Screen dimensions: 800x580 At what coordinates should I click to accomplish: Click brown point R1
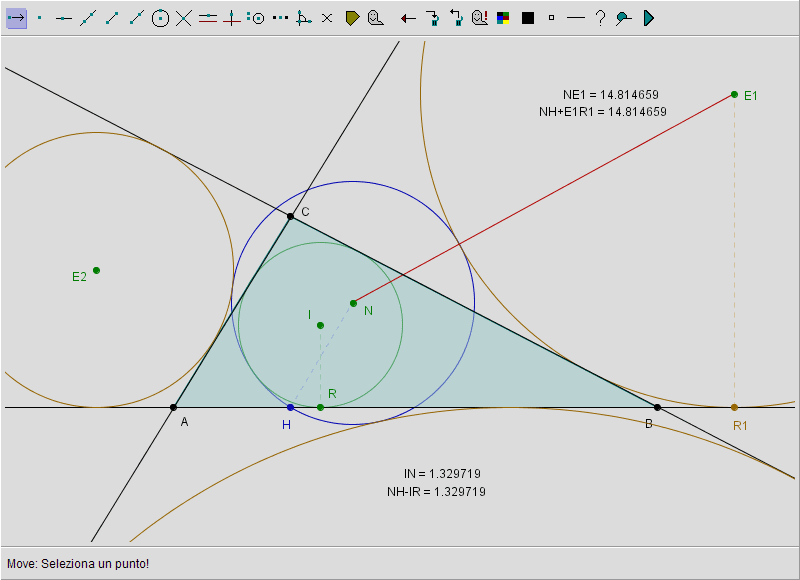735,408
